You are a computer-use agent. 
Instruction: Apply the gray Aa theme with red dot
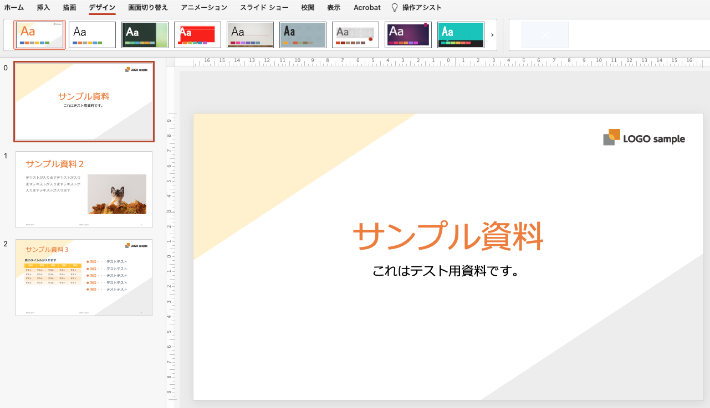[x=355, y=34]
